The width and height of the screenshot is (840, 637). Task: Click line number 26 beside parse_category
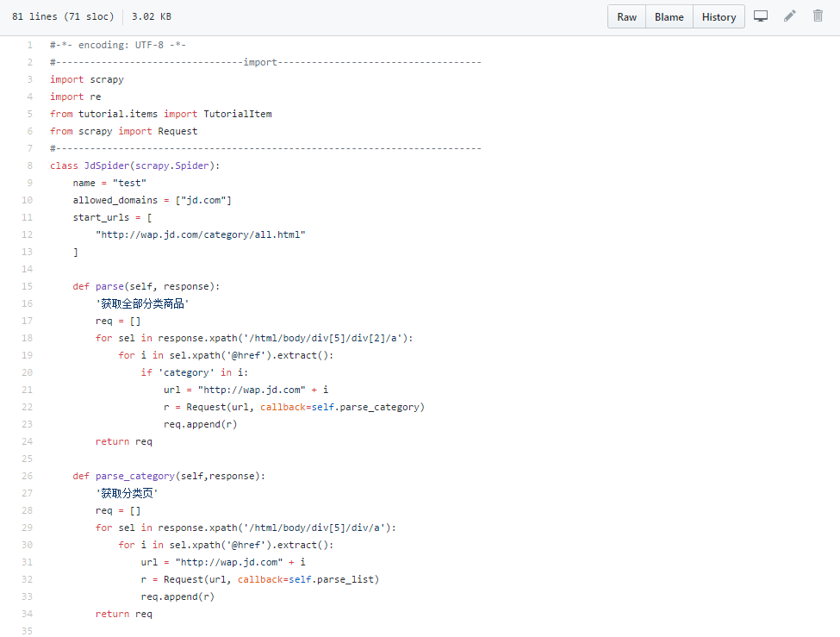tap(28, 476)
